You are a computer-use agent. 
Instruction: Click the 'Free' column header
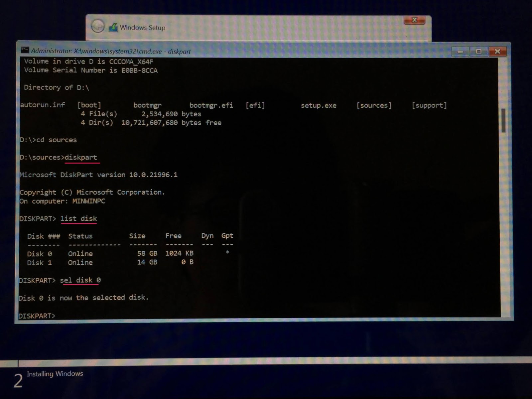pyautogui.click(x=174, y=236)
